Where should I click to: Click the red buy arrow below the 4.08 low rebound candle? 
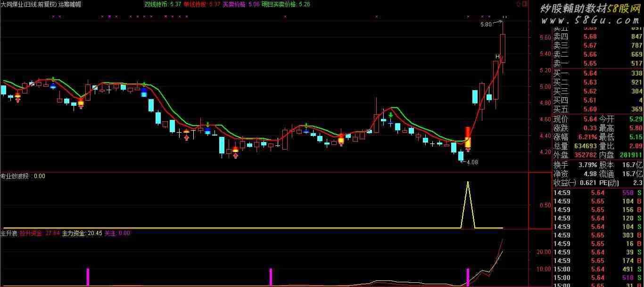pyautogui.click(x=468, y=150)
